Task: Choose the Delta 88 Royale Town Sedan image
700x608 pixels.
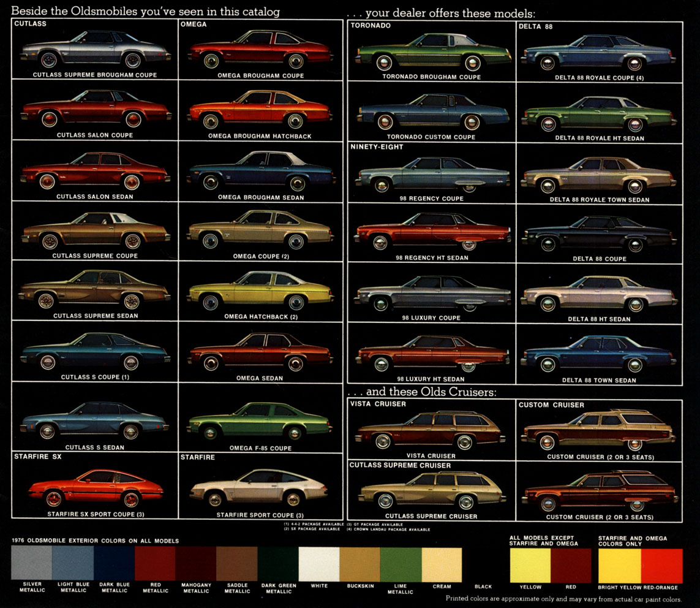Action: 599,175
